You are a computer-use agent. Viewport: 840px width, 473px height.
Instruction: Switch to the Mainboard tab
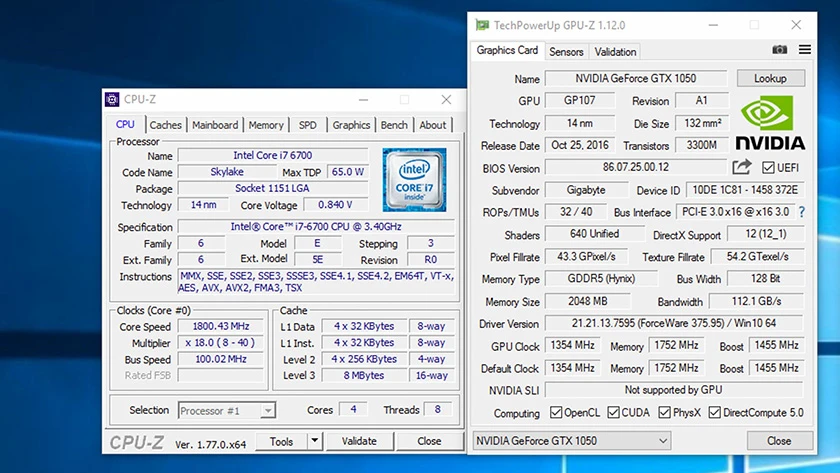pyautogui.click(x=215, y=125)
